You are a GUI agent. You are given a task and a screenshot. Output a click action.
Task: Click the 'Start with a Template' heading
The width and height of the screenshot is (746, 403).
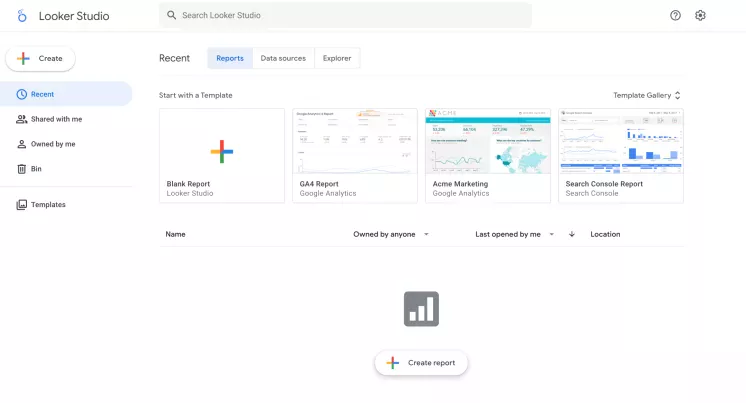(x=196, y=95)
